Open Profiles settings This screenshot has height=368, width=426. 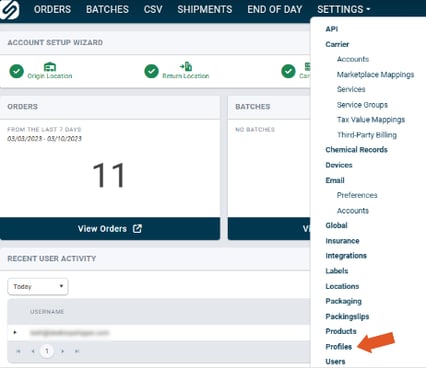pos(338,347)
